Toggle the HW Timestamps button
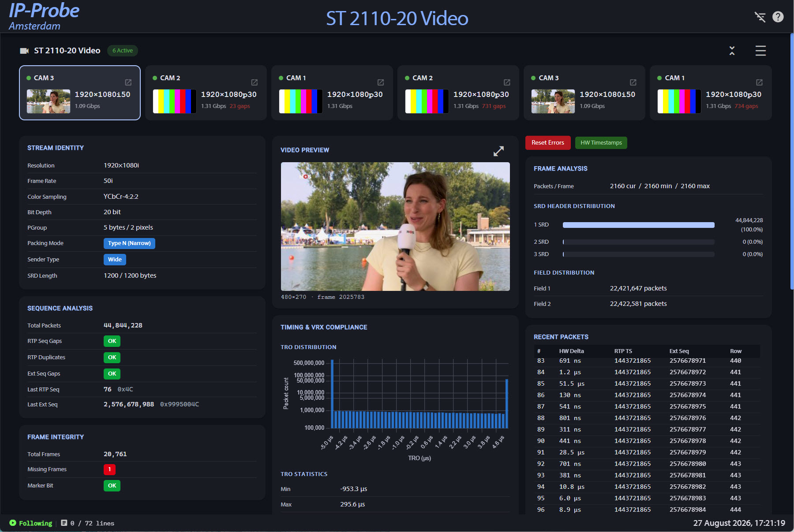Viewport: 794px width, 532px height. coord(601,143)
